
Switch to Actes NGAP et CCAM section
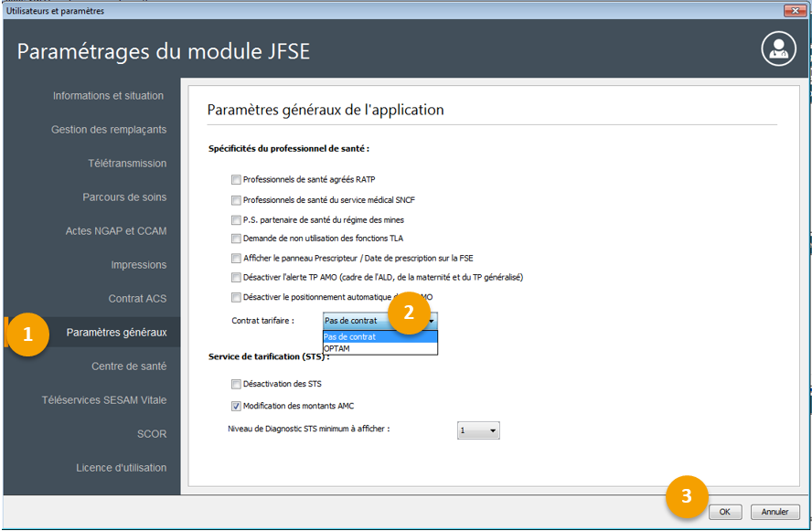point(116,231)
